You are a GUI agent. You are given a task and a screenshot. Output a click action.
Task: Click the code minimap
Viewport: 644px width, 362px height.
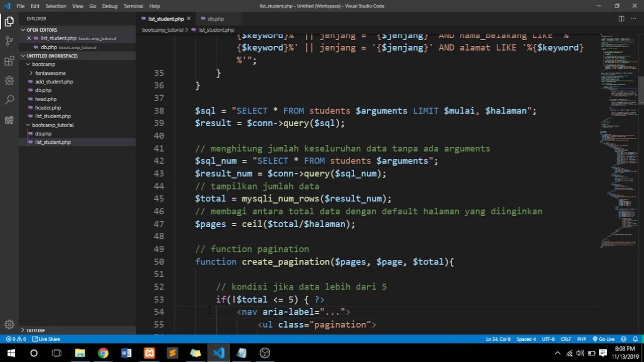618,141
